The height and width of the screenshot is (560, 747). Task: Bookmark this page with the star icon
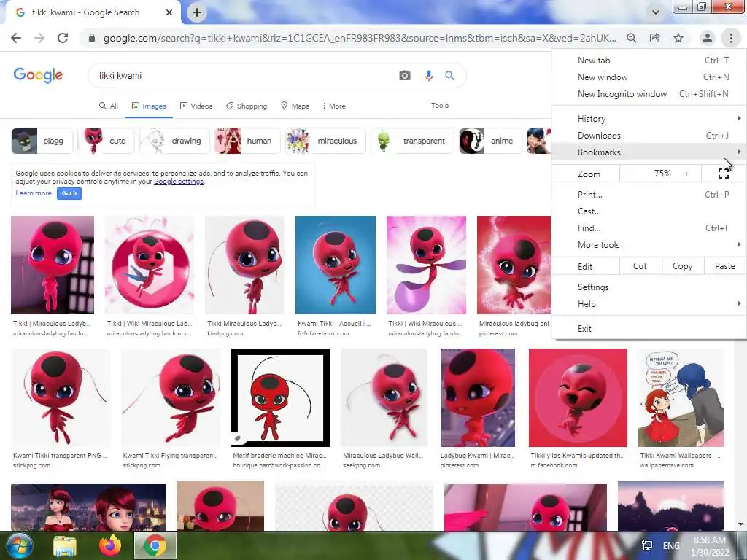678,38
